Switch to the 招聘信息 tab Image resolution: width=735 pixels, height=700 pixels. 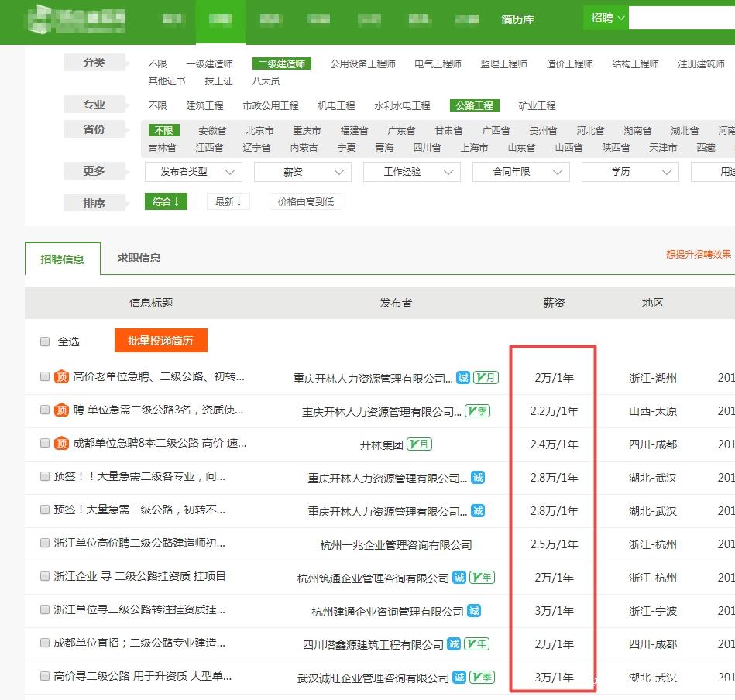(x=62, y=259)
